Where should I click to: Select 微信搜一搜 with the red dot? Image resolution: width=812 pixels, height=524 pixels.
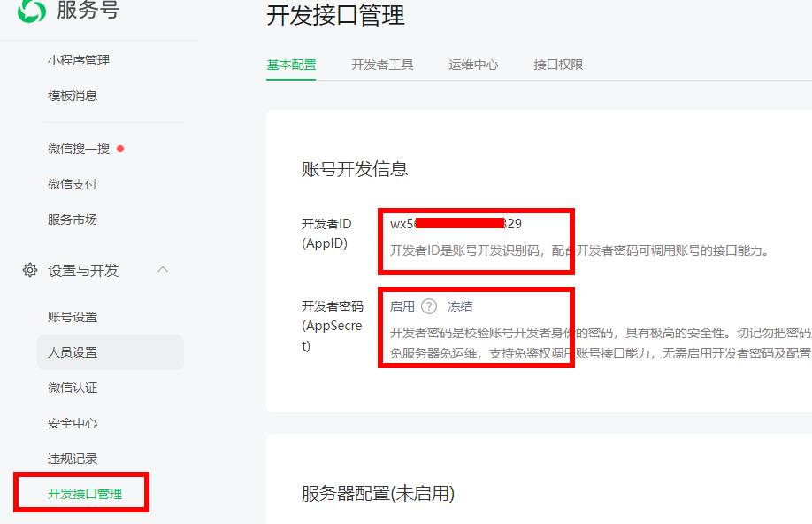click(80, 148)
